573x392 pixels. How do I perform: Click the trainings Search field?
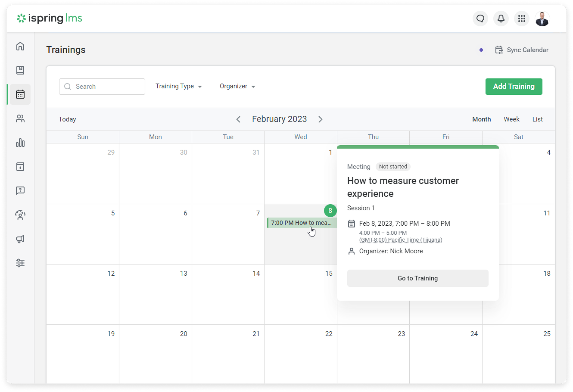point(102,87)
